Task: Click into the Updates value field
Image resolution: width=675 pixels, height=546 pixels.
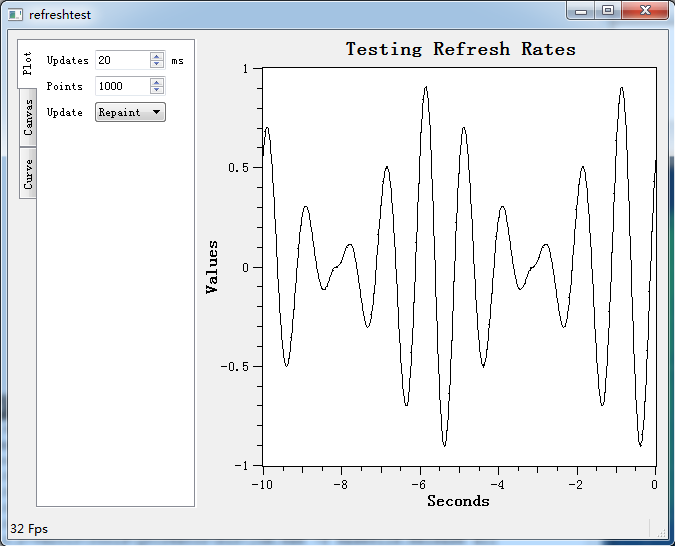Action: [123, 60]
